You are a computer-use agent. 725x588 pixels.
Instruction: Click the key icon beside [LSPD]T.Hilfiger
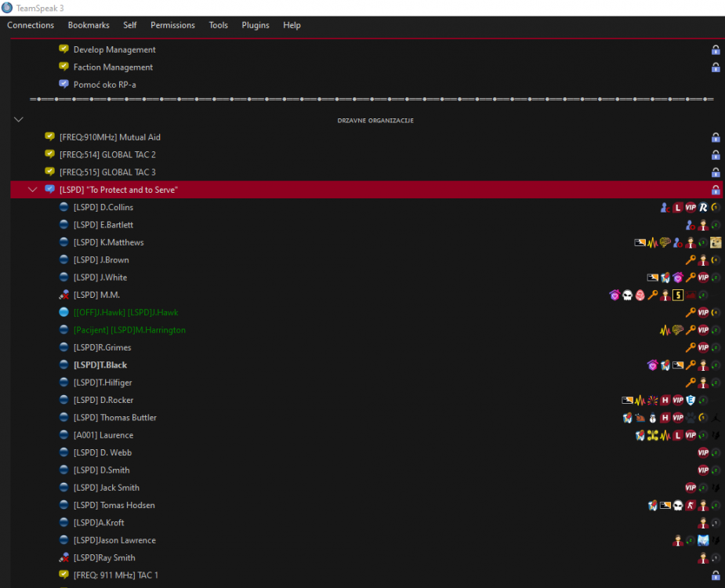click(691, 383)
